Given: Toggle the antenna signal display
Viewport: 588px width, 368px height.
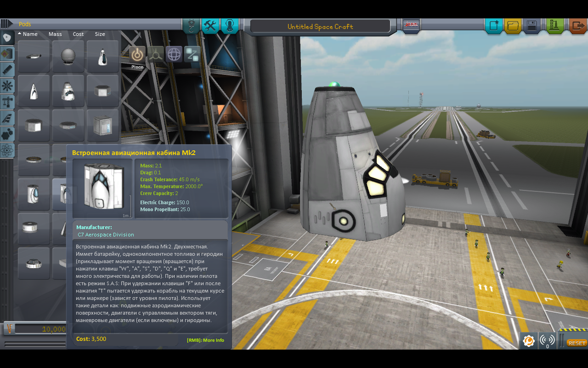Looking at the screenshot, I should pos(547,341).
